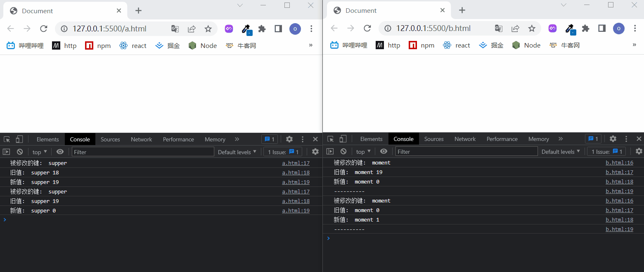Screen dimensions: 644x272
Task: Open b.html:16 source link in first row
Action: pyautogui.click(x=619, y=163)
